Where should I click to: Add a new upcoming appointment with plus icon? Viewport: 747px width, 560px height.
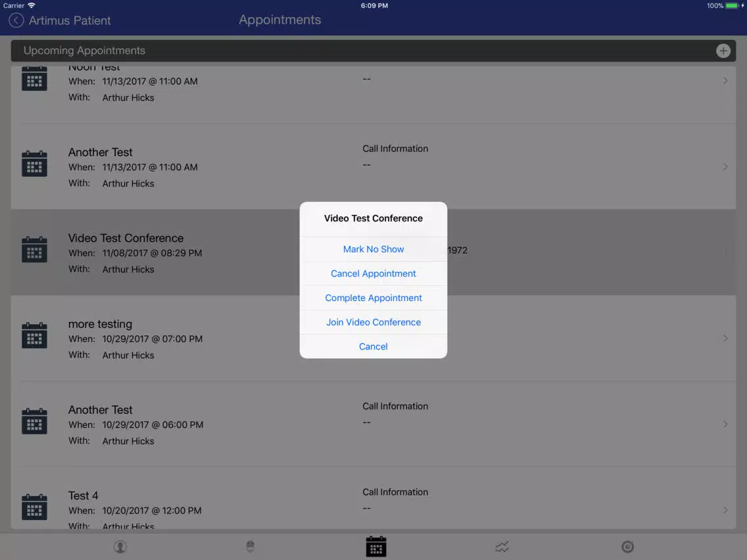(x=723, y=51)
